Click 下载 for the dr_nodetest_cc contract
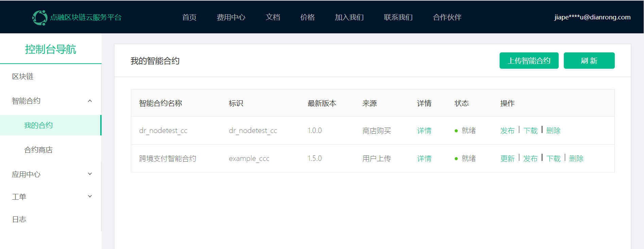The height and width of the screenshot is (249, 644). (530, 131)
